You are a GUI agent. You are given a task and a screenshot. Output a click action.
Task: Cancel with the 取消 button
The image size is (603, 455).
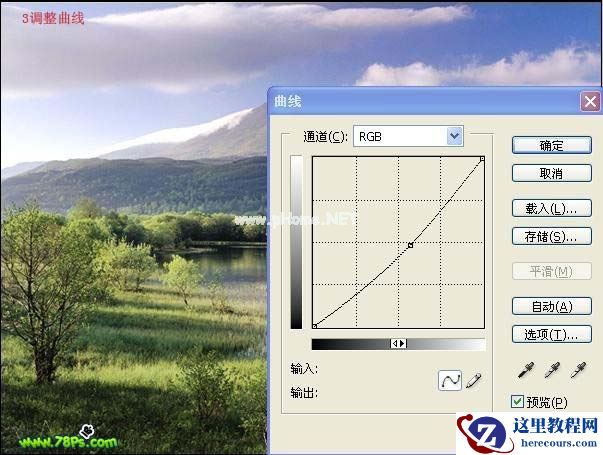tap(551, 173)
